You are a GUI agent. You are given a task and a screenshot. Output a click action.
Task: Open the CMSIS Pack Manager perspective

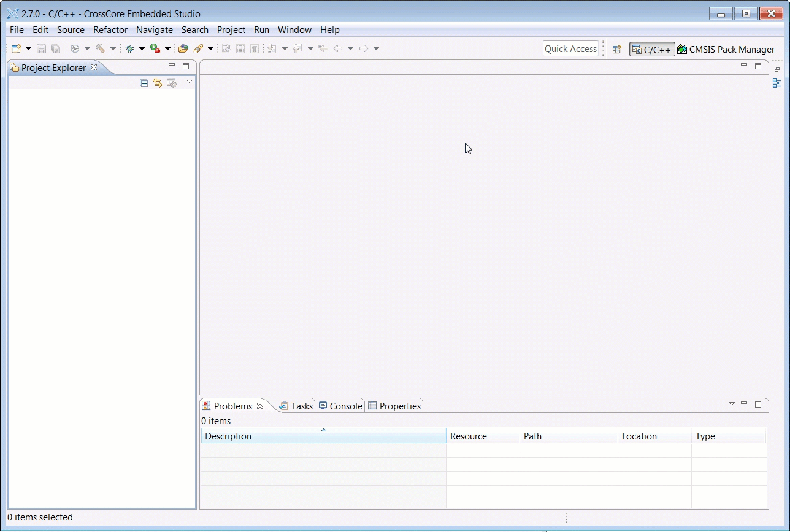(x=726, y=50)
